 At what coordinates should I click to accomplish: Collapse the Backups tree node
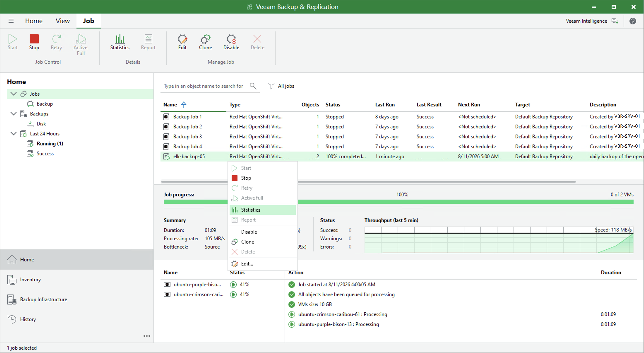click(13, 114)
